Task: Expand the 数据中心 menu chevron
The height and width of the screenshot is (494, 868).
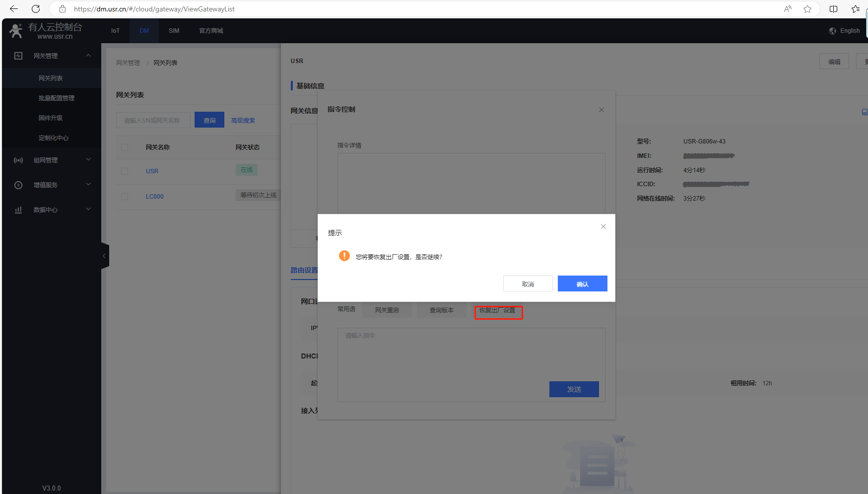Action: pyautogui.click(x=88, y=210)
